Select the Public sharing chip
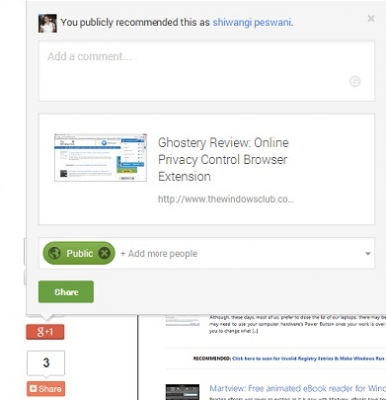The width and height of the screenshot is (386, 400). click(x=79, y=253)
